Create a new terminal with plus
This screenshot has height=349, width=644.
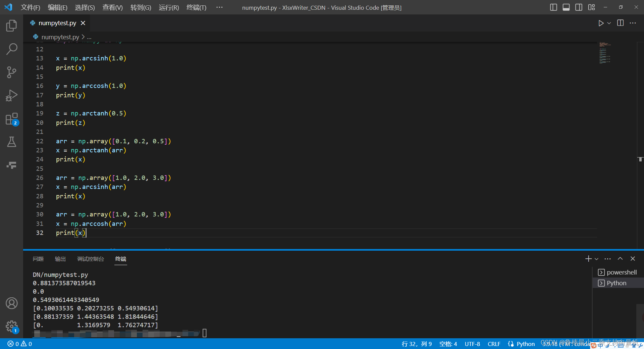click(588, 259)
